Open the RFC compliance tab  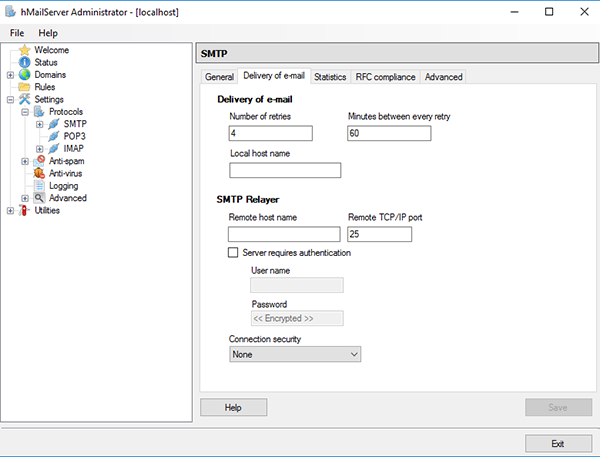pos(385,77)
